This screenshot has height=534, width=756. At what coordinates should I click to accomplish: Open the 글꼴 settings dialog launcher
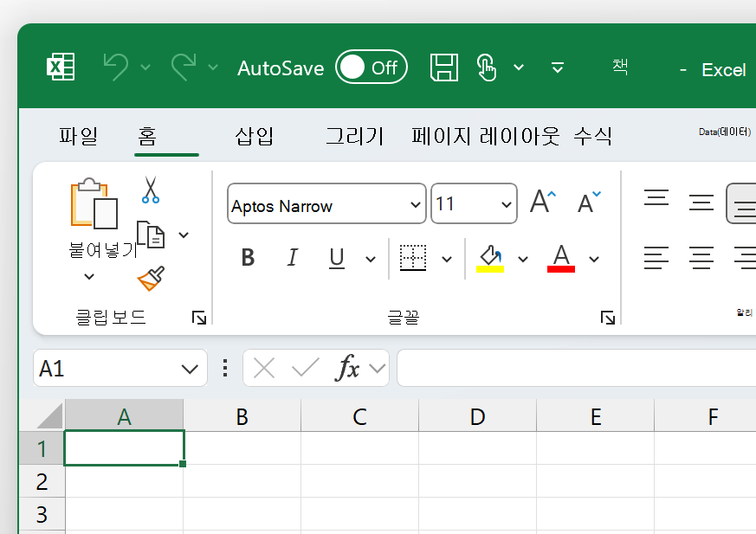point(608,318)
